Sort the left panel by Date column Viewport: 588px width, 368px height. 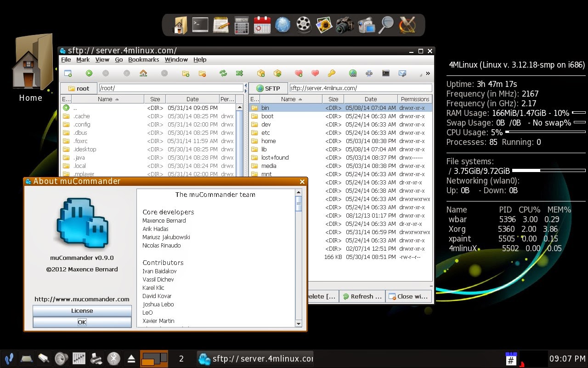point(192,99)
